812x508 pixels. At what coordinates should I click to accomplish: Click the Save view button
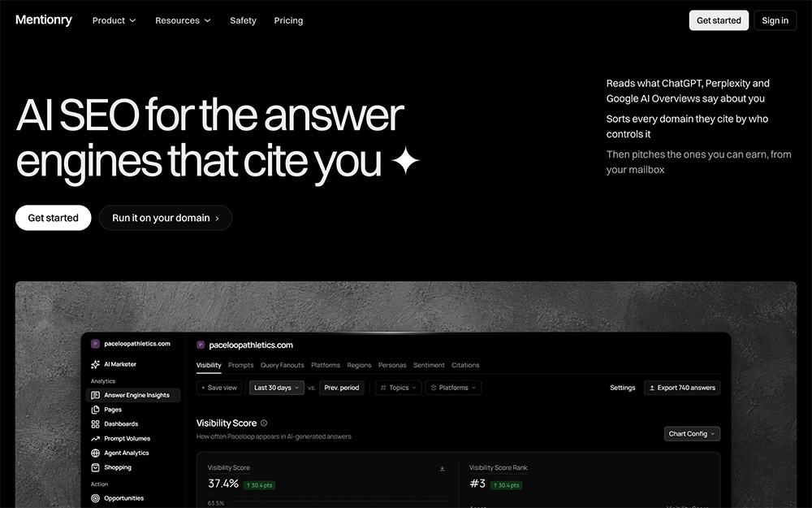[x=219, y=388]
